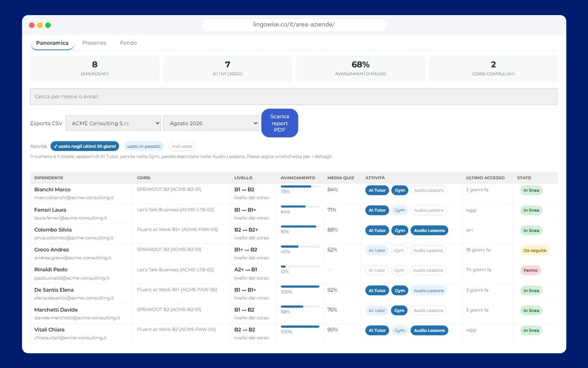This screenshot has height=368, width=588.
Task: Click Bianchi Marco's AI Tutor badge
Action: click(377, 190)
